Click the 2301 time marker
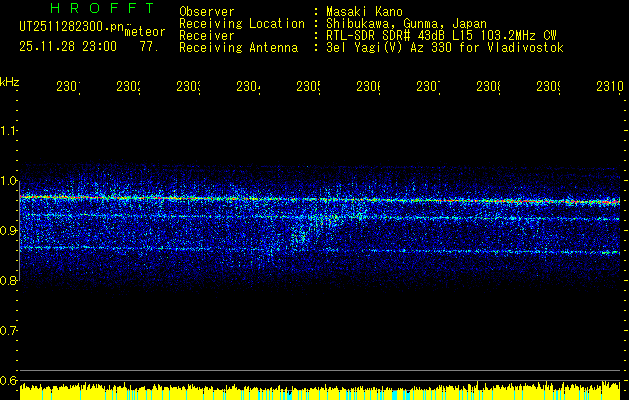This screenshot has height=400, width=629. click(x=68, y=87)
